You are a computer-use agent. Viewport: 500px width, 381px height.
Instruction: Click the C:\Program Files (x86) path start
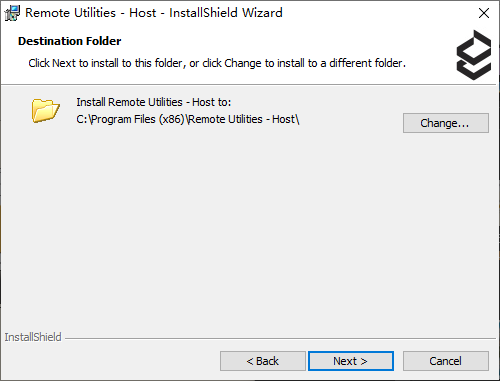131,119
